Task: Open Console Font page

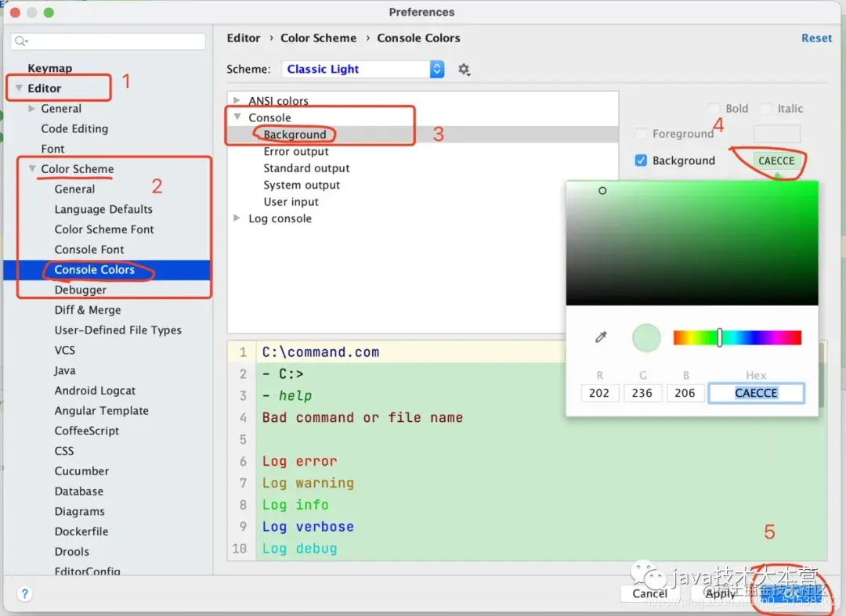Action: [89, 250]
